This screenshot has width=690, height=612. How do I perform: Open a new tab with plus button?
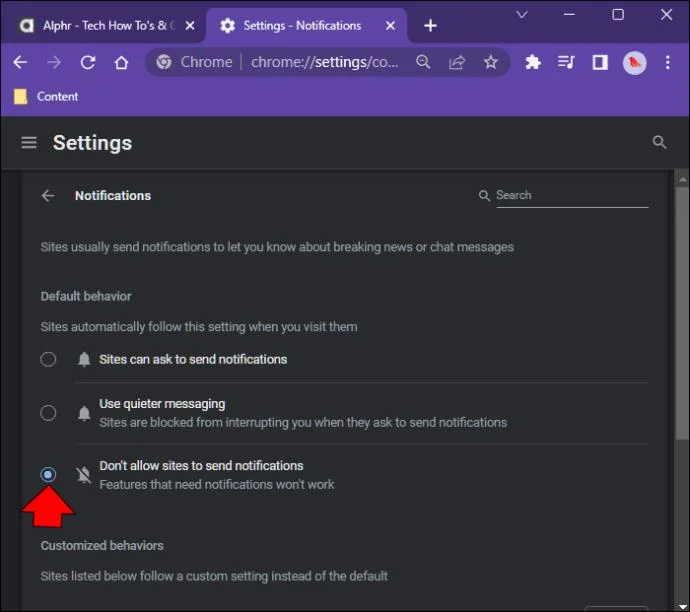pyautogui.click(x=430, y=25)
